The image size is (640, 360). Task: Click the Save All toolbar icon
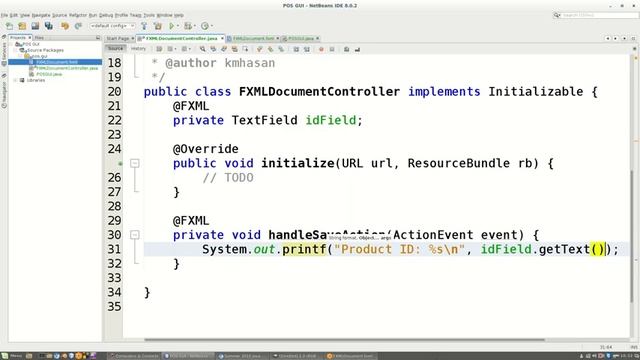coord(49,26)
